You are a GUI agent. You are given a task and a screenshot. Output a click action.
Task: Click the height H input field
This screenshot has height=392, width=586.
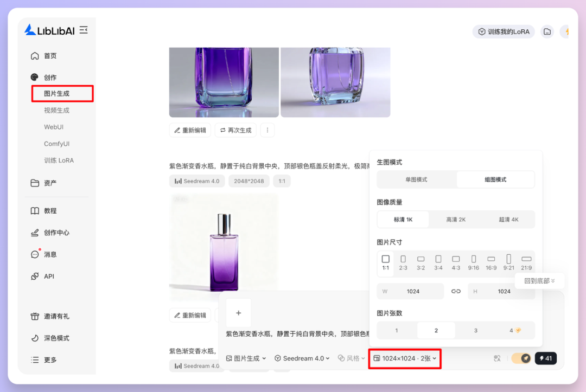tap(501, 291)
